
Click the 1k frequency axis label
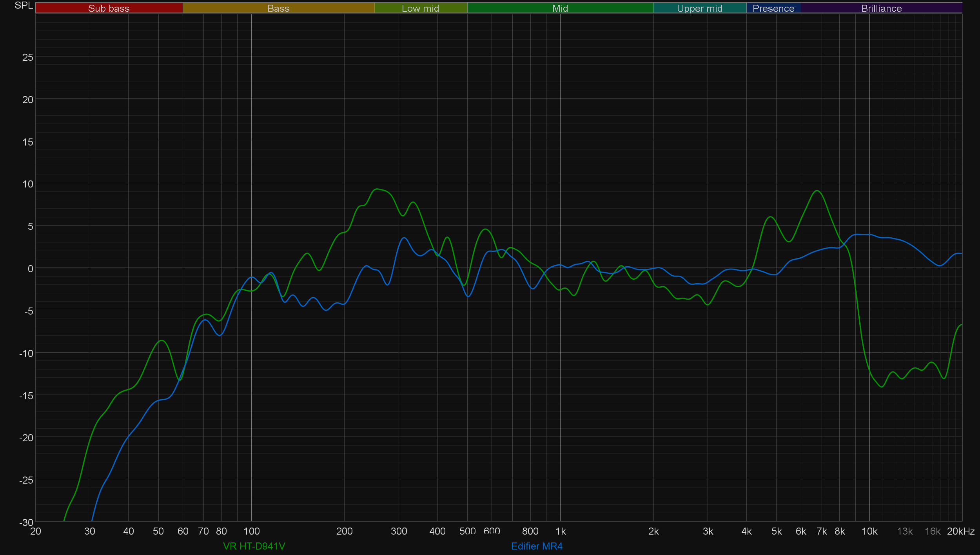(561, 531)
